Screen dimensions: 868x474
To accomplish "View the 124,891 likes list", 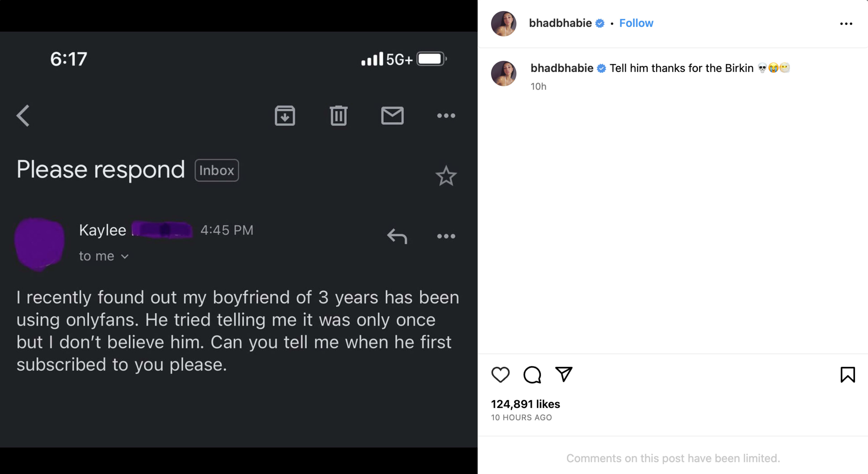I will pos(525,404).
